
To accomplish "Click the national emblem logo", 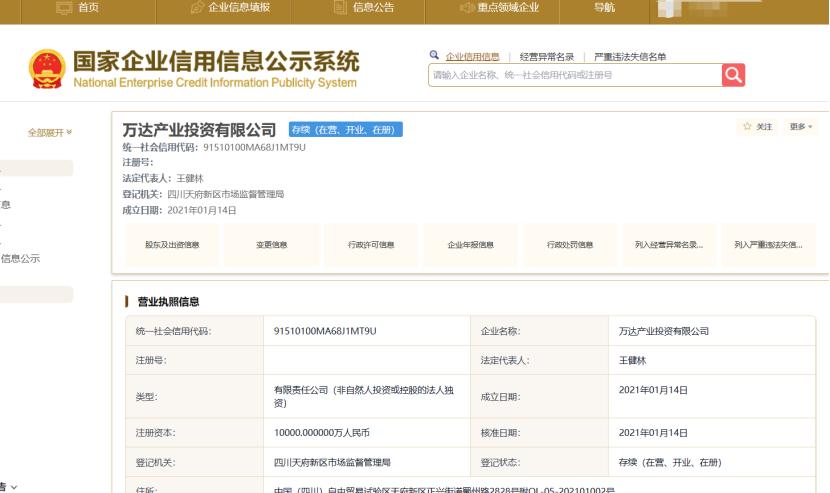I will [x=47, y=69].
